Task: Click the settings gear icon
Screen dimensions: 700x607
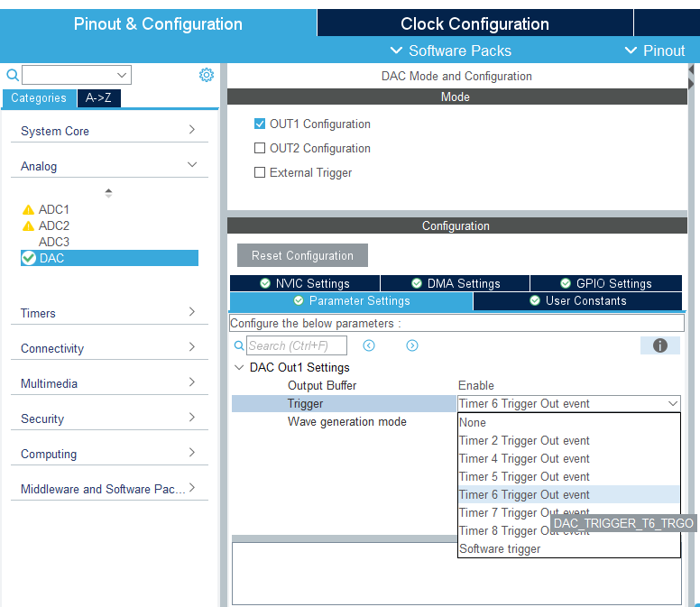Action: point(206,75)
